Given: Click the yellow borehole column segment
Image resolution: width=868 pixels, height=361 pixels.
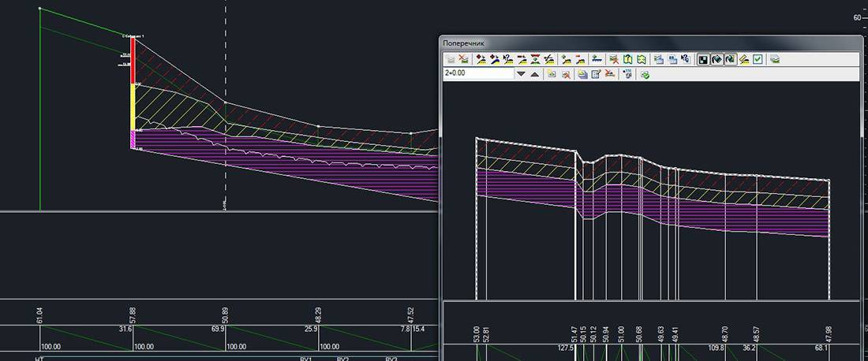Looking at the screenshot, I should [x=133, y=107].
